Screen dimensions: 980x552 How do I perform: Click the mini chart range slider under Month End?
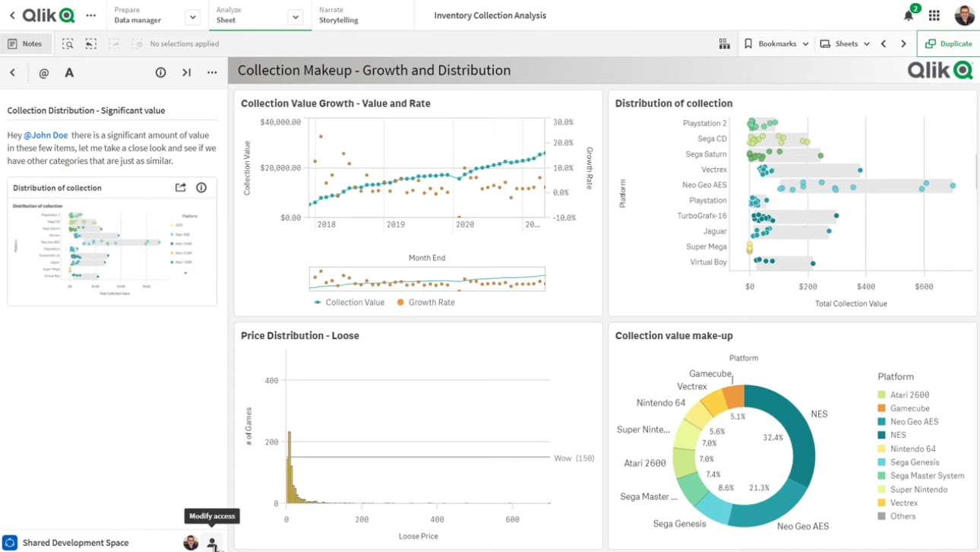coord(427,279)
